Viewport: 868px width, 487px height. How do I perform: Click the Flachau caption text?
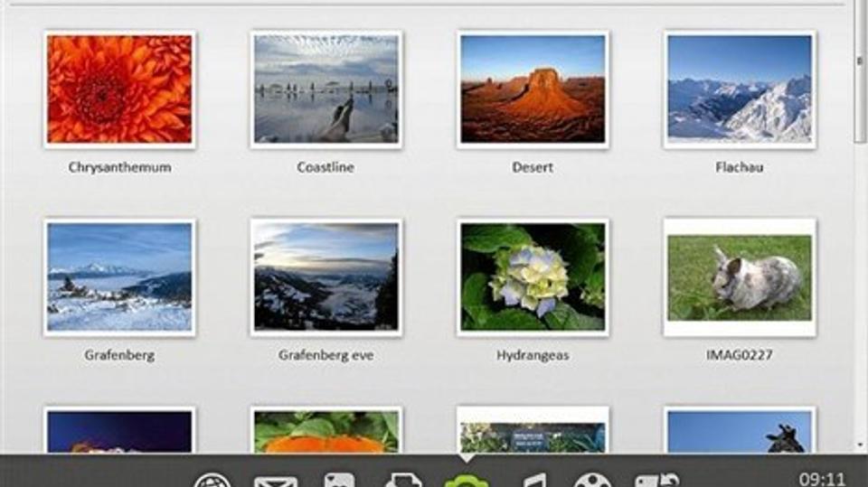(x=740, y=167)
